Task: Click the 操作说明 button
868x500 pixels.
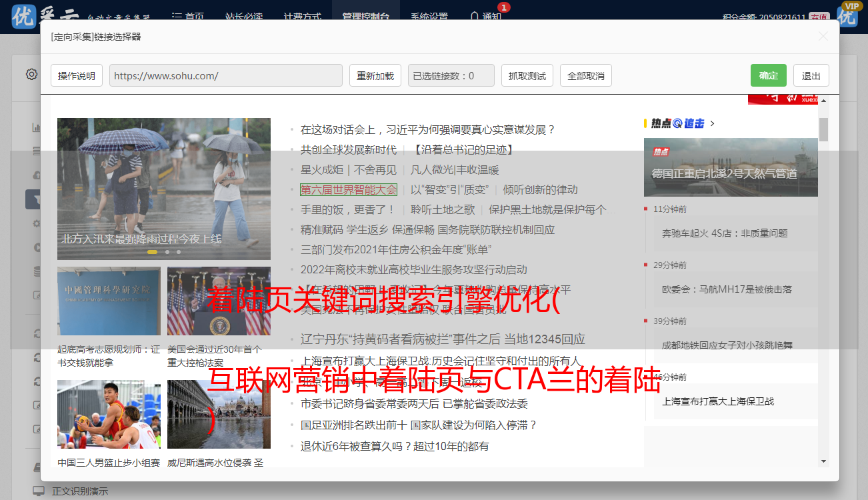Action: pos(77,75)
